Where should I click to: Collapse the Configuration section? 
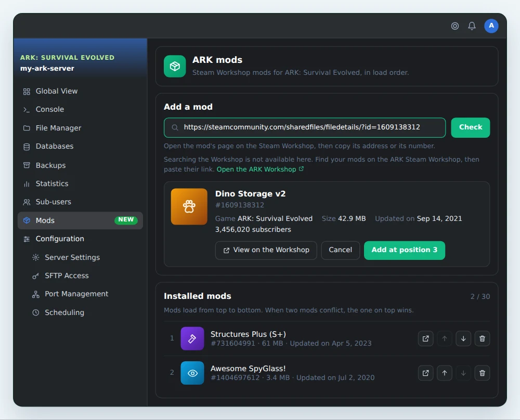click(80, 239)
